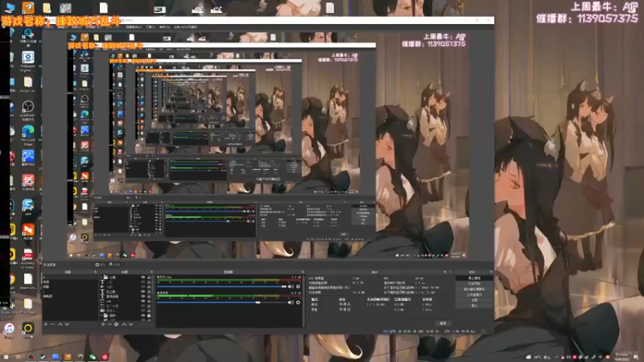
Task: Open the 工具 menu
Action: point(150,27)
